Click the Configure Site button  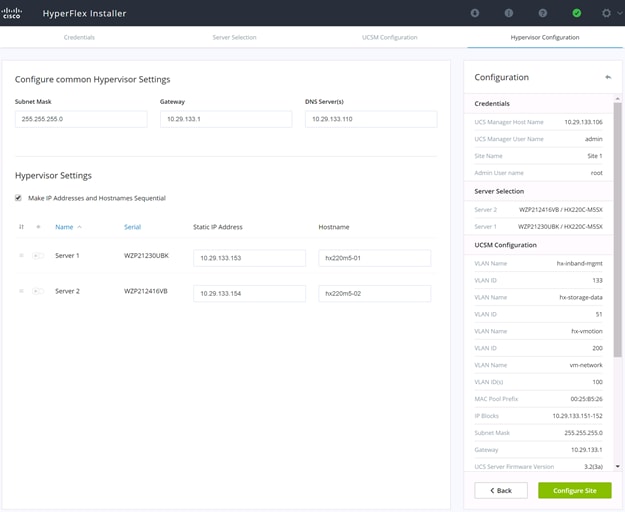tap(574, 490)
